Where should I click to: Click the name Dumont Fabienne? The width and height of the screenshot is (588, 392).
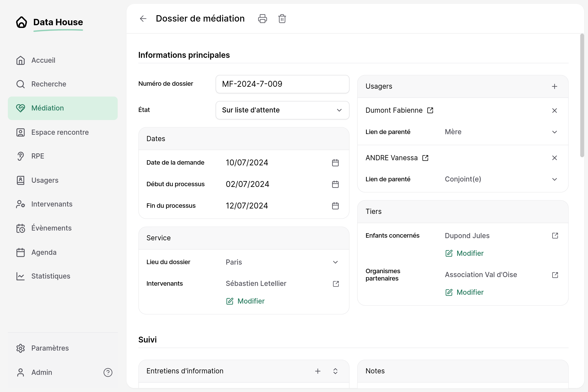394,110
